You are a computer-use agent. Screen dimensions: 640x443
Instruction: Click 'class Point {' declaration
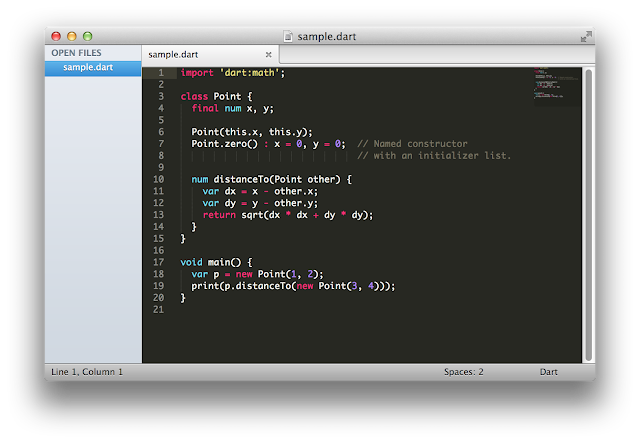click(217, 96)
